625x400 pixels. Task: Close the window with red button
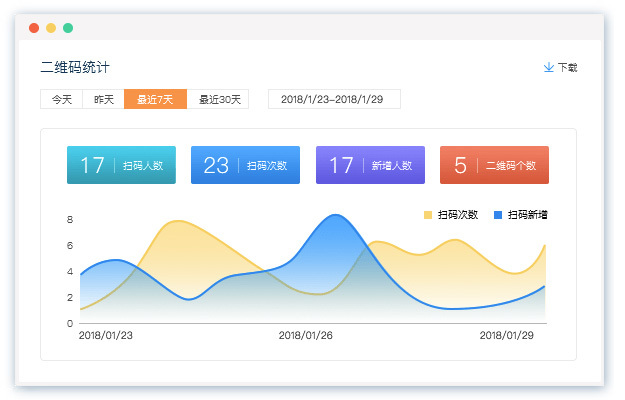[35, 28]
